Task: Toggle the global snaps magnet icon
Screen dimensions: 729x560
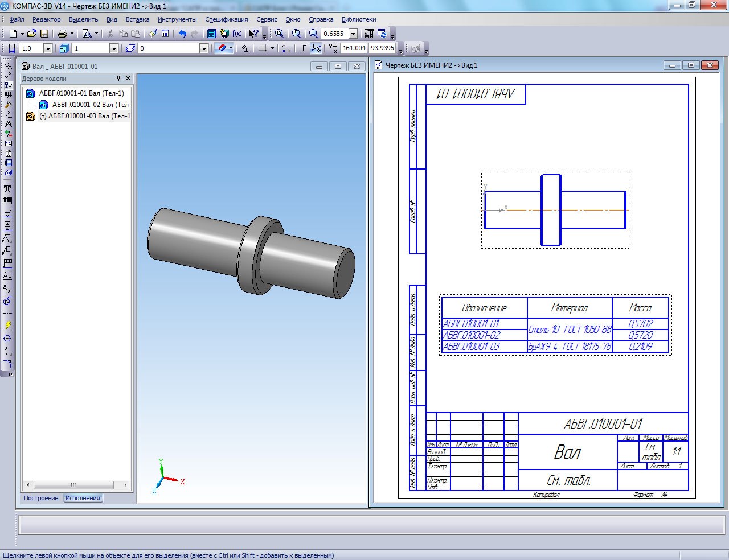Action: point(222,48)
